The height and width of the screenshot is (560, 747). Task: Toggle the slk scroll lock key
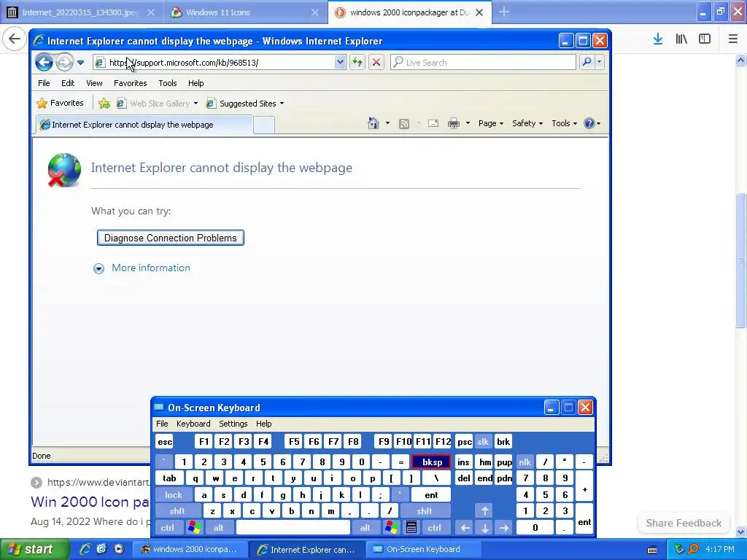[483, 442]
